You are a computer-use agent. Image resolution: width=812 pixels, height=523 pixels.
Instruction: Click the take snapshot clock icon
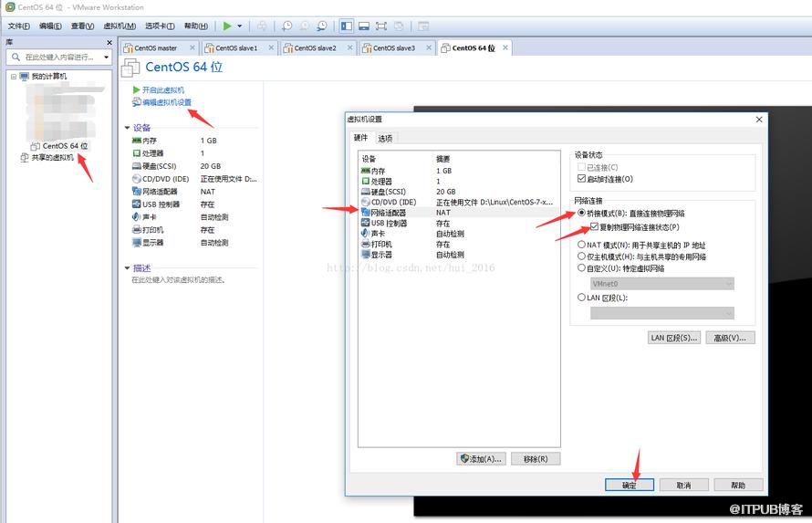286,26
